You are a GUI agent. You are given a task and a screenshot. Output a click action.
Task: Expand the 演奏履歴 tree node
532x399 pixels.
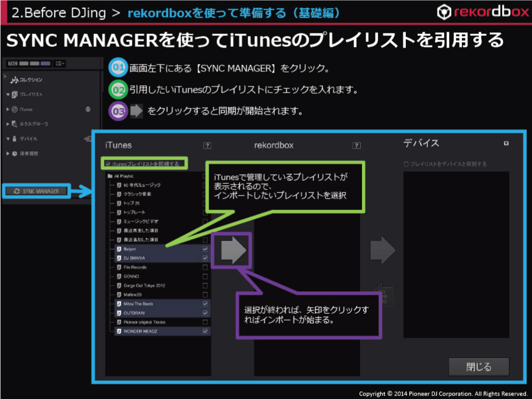(8, 154)
